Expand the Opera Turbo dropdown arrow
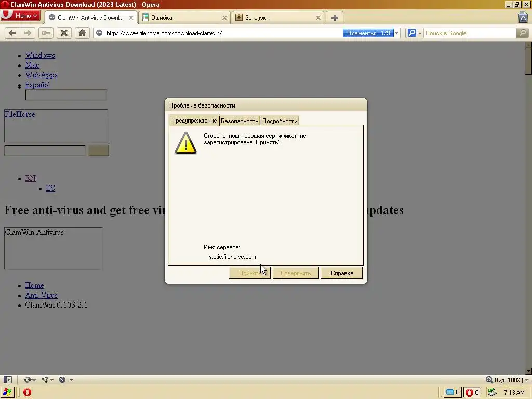The width and height of the screenshot is (532, 399). coord(71,380)
